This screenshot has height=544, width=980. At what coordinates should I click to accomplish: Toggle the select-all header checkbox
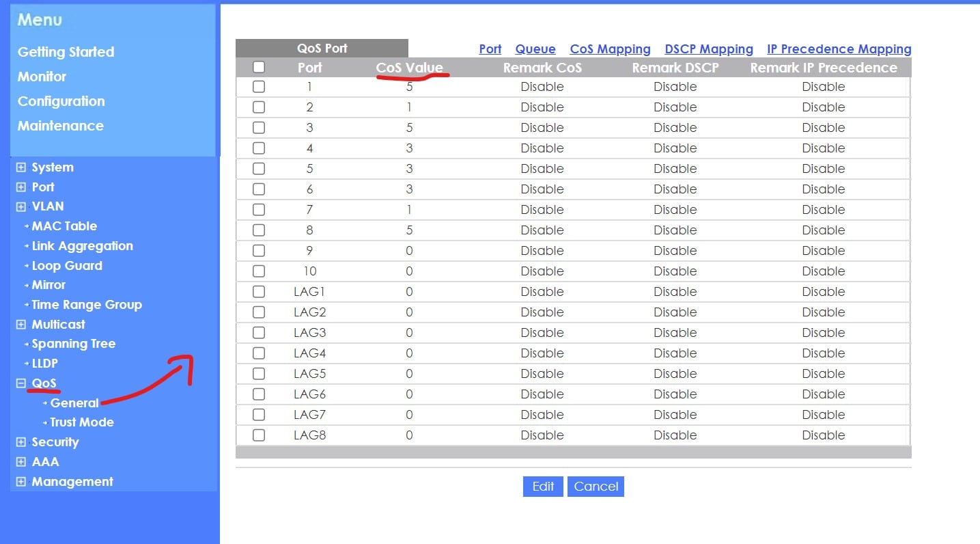(x=259, y=67)
